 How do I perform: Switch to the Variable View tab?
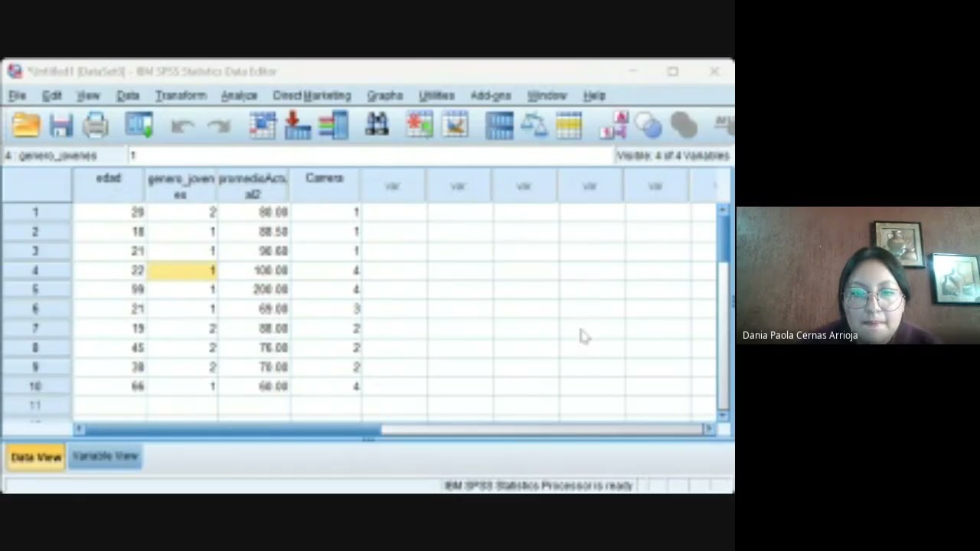pos(106,456)
